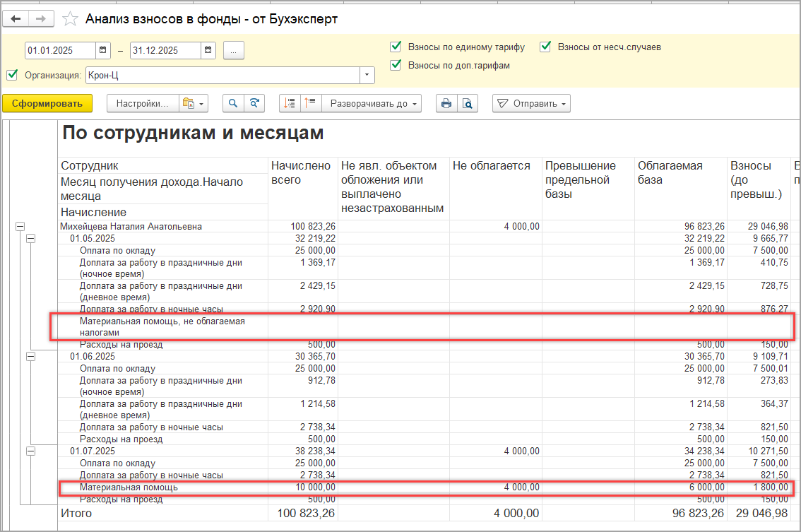Select the Не облагается column header
Viewport: 801px width, 532px height.
tap(496, 189)
